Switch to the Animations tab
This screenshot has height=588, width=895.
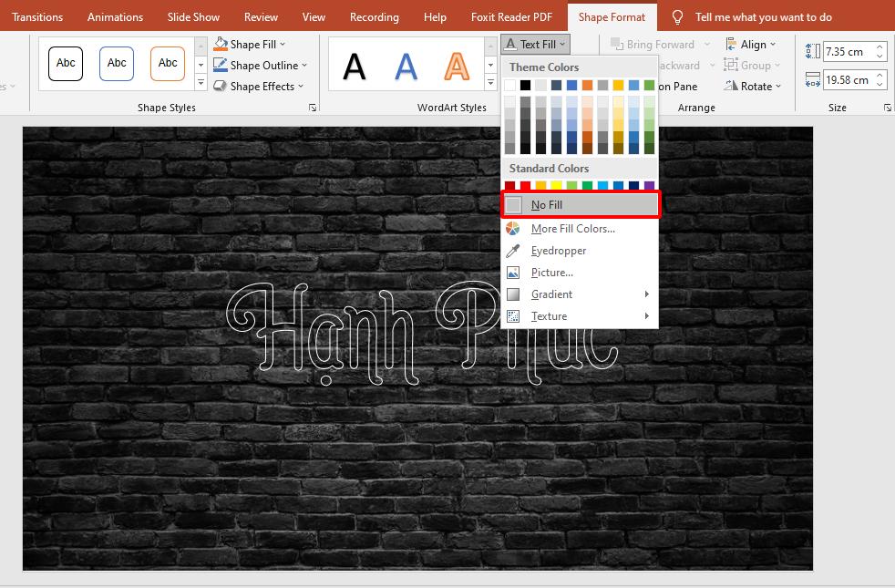point(115,16)
